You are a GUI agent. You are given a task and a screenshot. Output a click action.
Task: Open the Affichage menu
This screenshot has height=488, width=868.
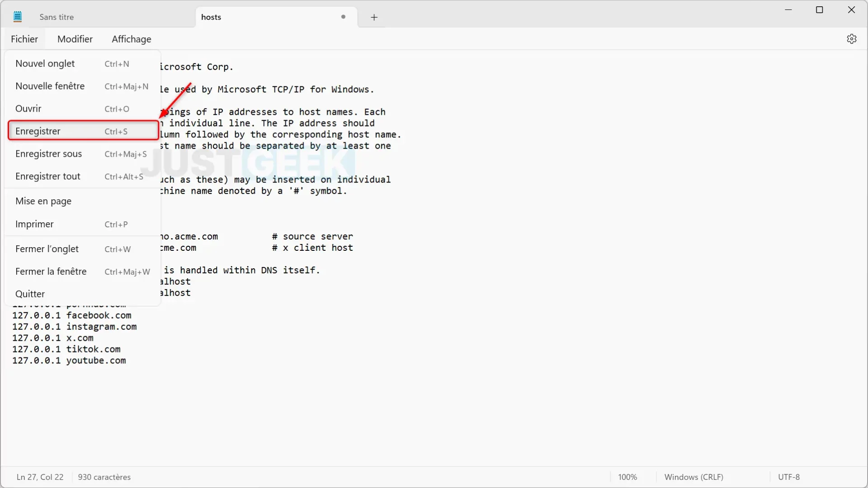(x=132, y=39)
